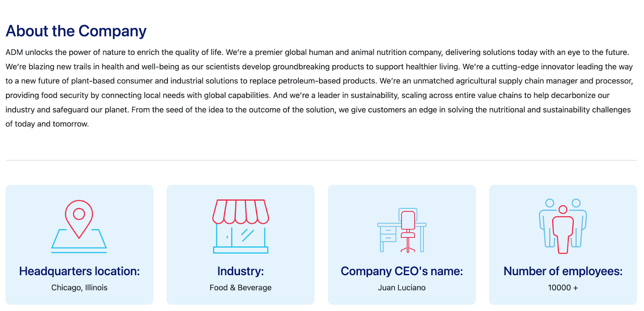
Task: Click the horizontal divider below the description
Action: 321,161
